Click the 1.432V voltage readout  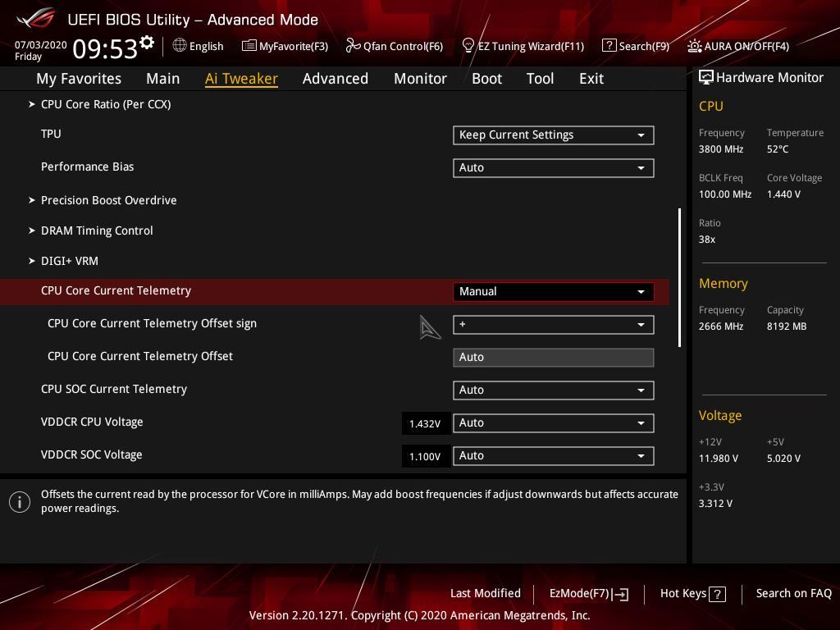click(x=425, y=423)
